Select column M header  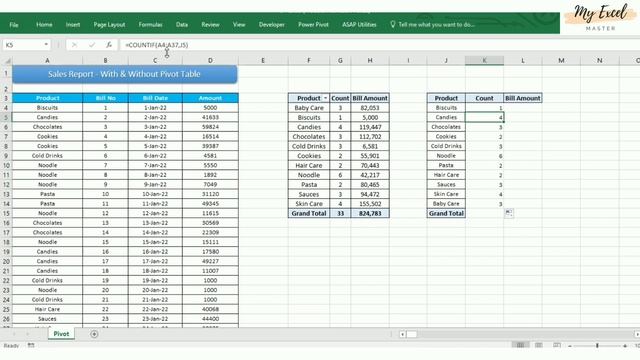click(561, 60)
